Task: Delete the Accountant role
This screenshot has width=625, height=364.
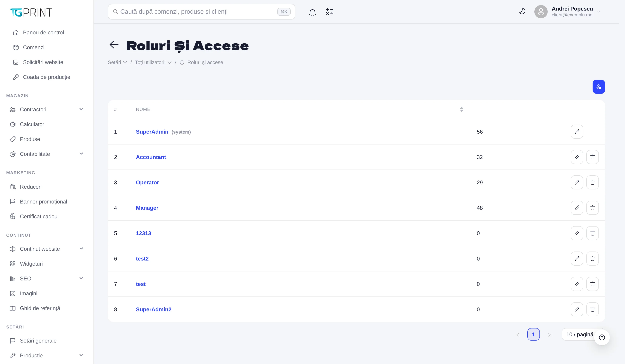Action: (x=592, y=157)
